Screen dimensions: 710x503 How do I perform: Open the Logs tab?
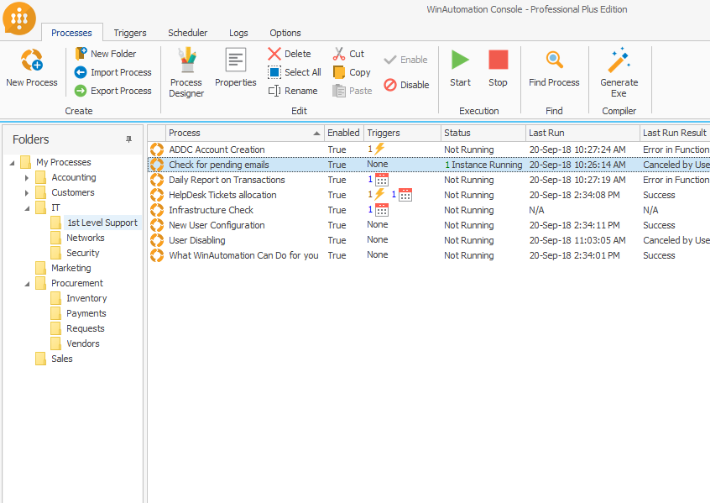239,33
